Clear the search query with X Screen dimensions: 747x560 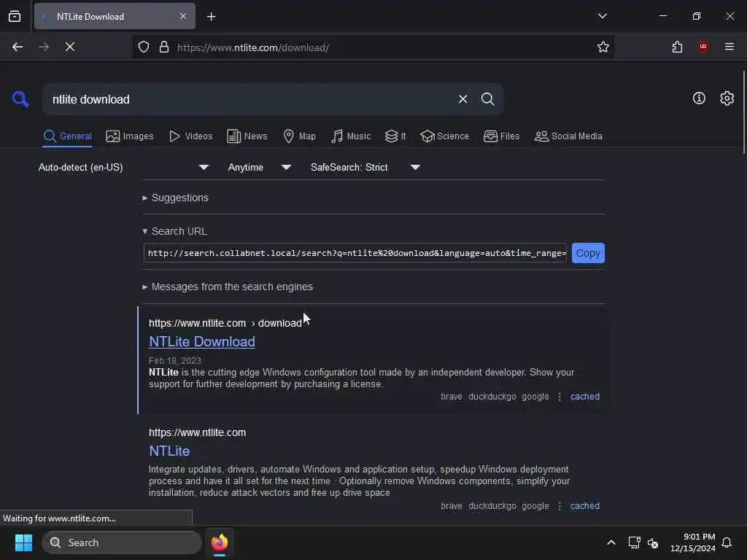click(x=462, y=99)
